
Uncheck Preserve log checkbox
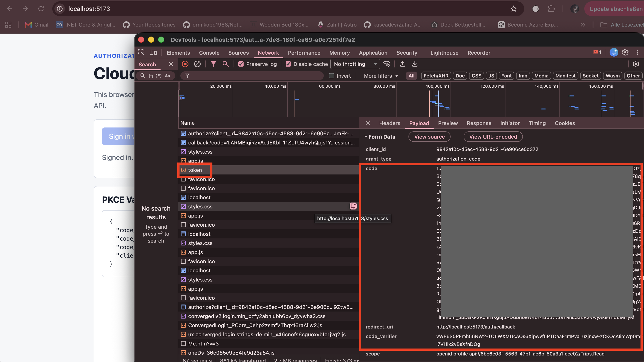tap(241, 64)
